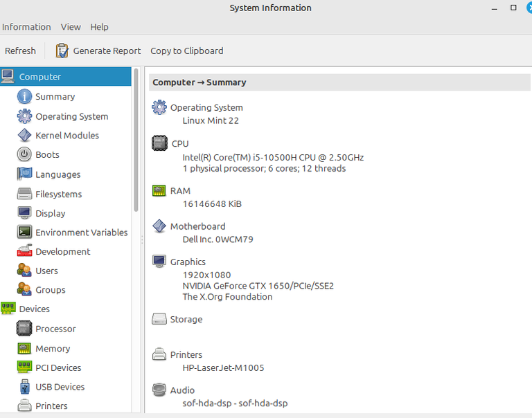Open the Users tree entry
Viewport: 532px width, 418px height.
tap(46, 271)
